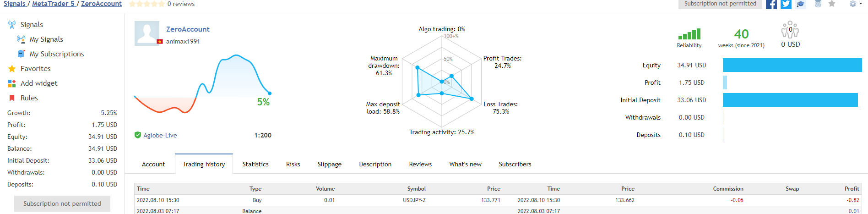Open the gear settings dropdown
The width and height of the screenshot is (868, 214).
(854, 4)
